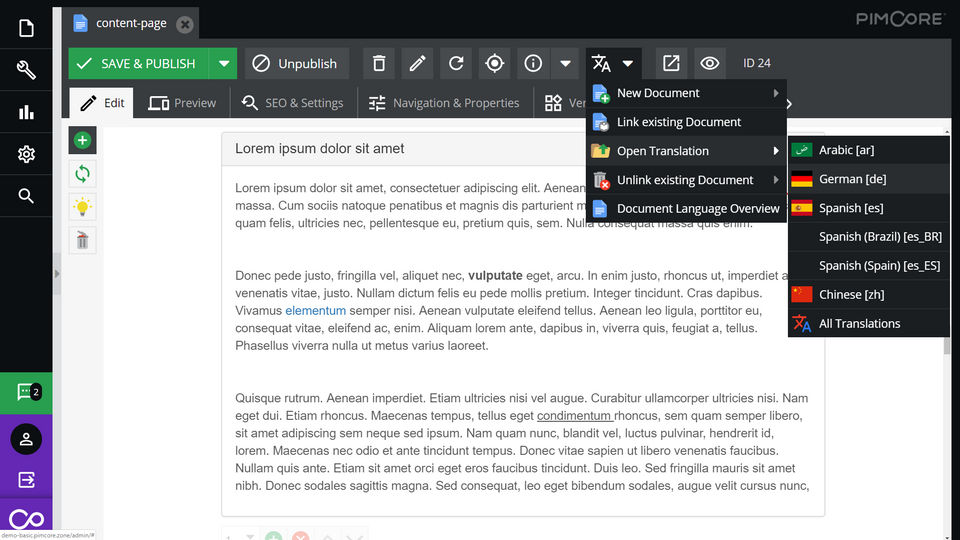The width and height of the screenshot is (960, 540).
Task: Click the bold vulputate word in paragraph
Action: pyautogui.click(x=495, y=276)
